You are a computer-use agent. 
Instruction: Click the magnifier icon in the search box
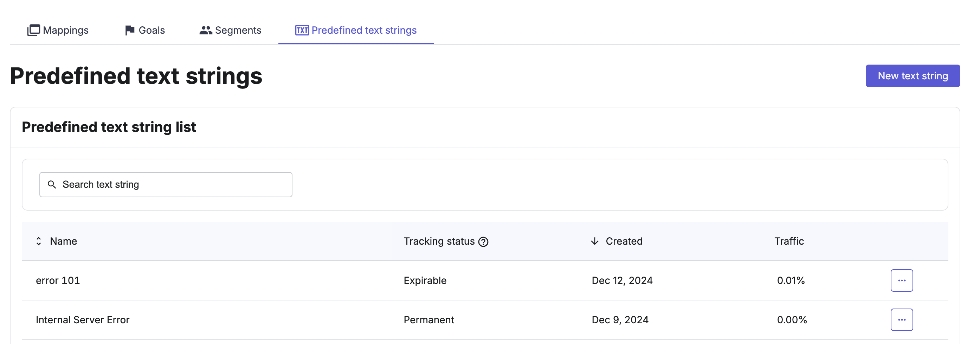tap(52, 184)
